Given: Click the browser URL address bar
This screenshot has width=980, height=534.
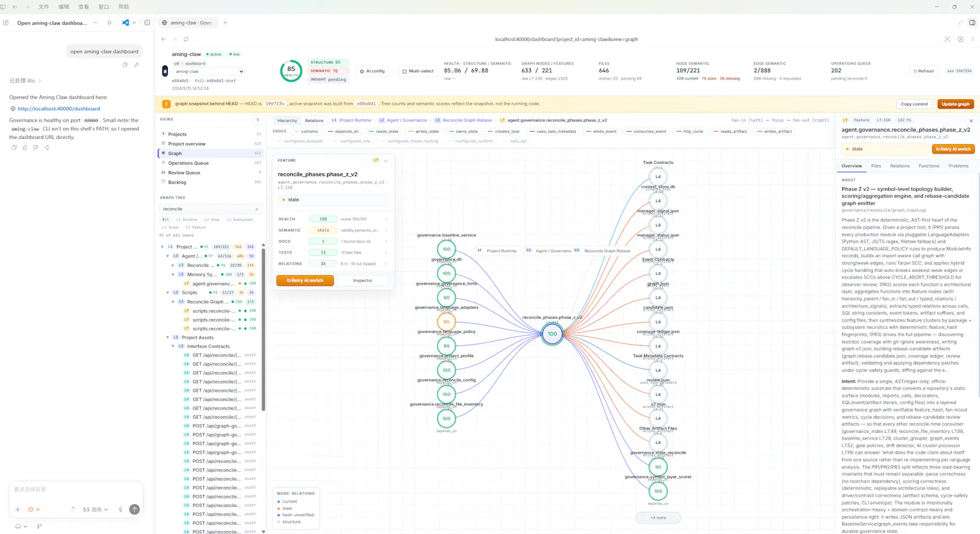Looking at the screenshot, I should [567, 39].
